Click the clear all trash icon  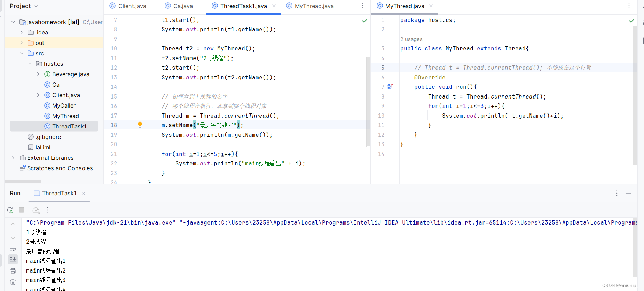point(13,282)
